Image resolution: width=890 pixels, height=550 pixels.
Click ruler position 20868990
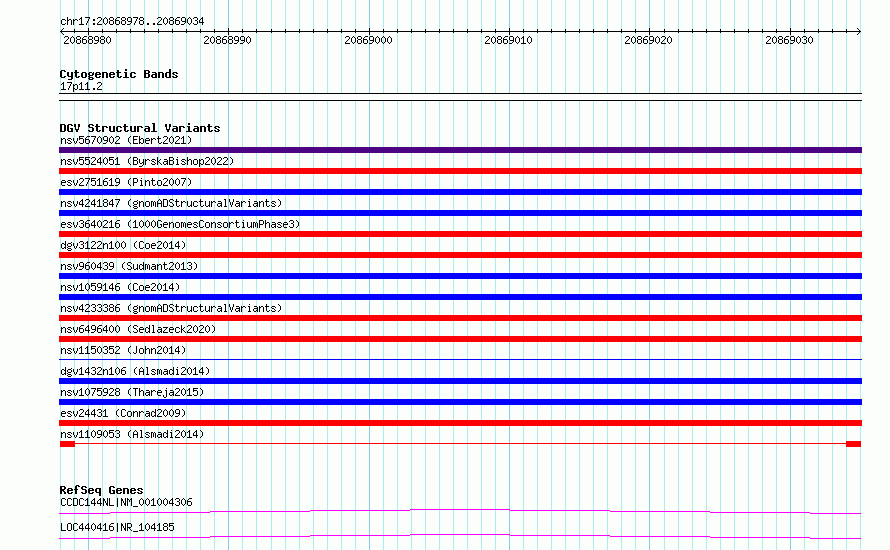(x=227, y=40)
